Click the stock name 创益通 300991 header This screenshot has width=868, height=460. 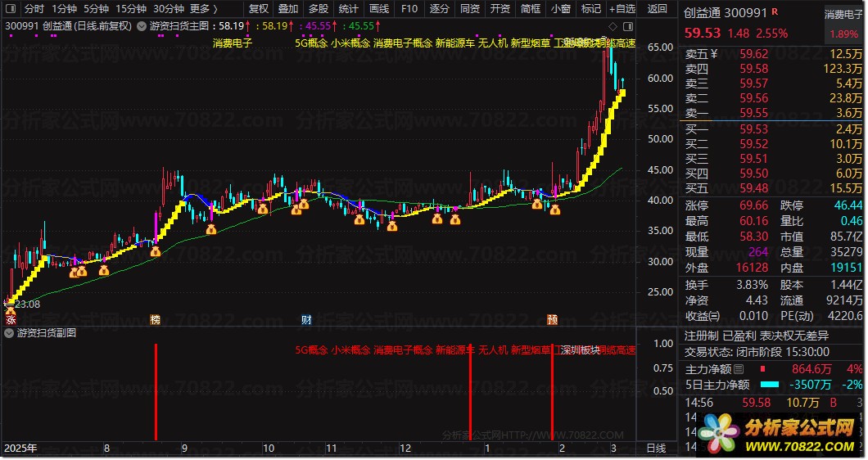[x=726, y=13]
